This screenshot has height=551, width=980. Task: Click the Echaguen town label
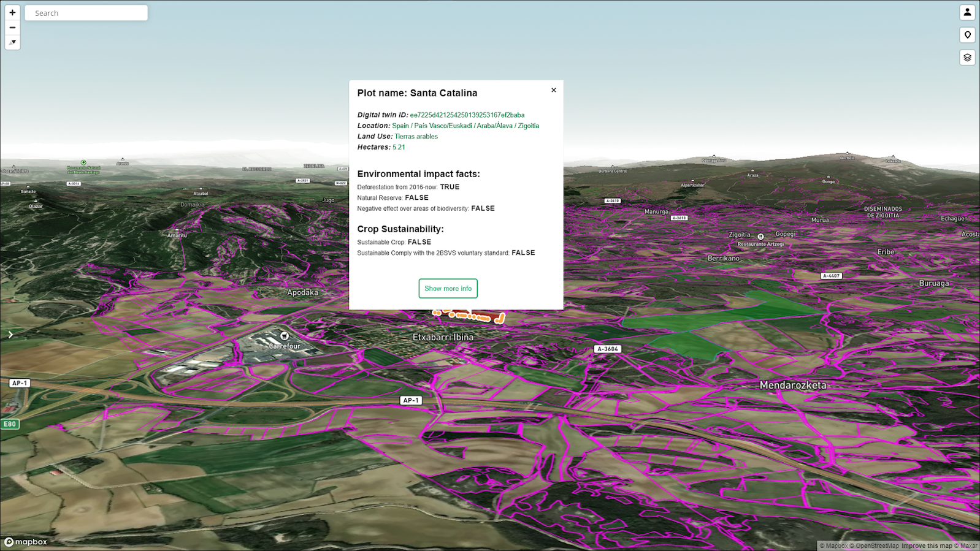click(x=954, y=219)
